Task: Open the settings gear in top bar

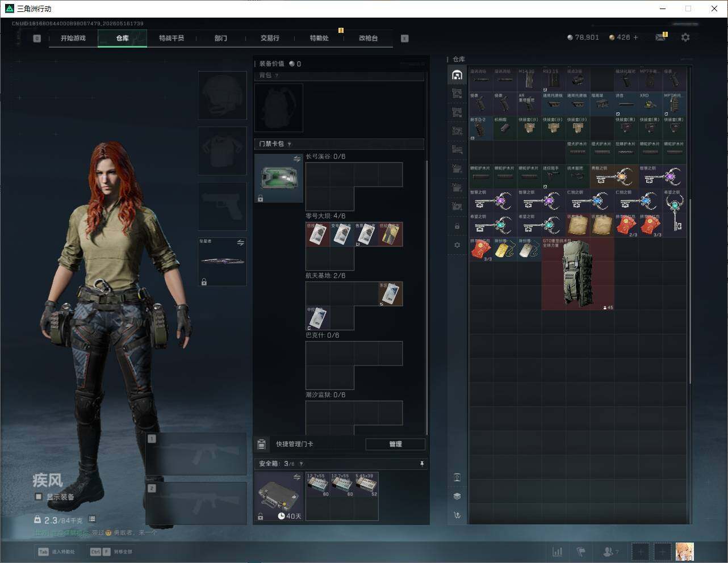Action: 685,37
